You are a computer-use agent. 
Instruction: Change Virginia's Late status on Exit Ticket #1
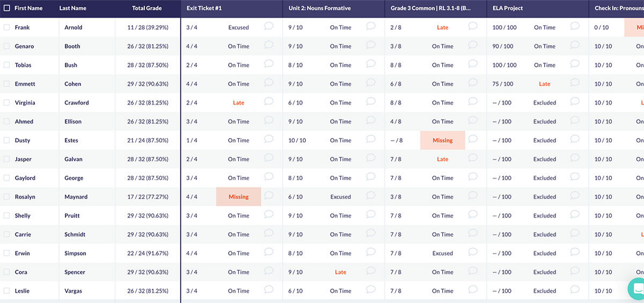[x=239, y=103]
